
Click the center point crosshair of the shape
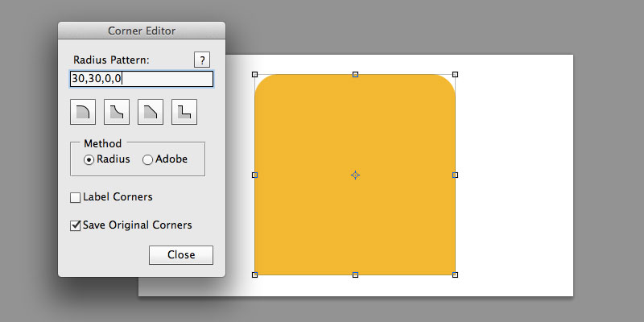coord(355,175)
